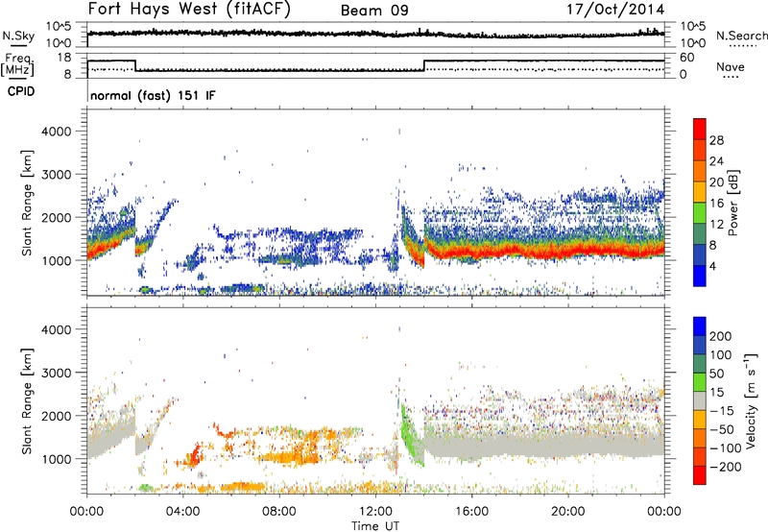
Task: Click the 'Nave' legend label
Action: tap(731, 66)
